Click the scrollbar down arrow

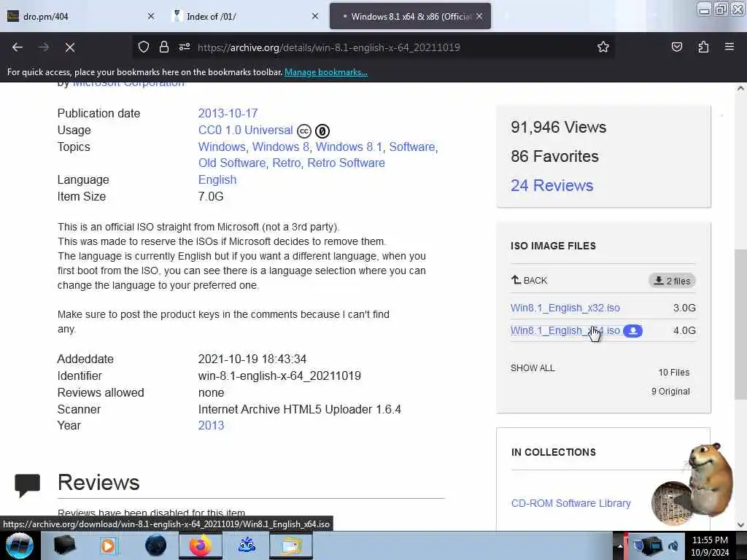740,525
